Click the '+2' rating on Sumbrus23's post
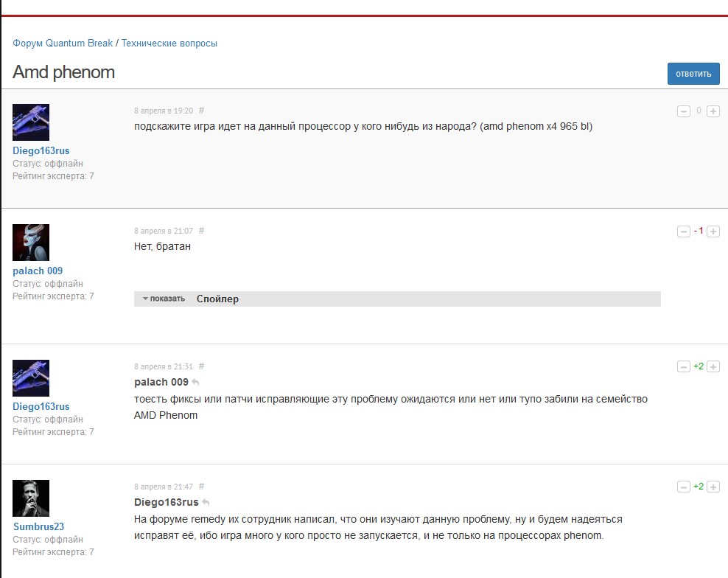This screenshot has width=728, height=578. pyautogui.click(x=699, y=487)
